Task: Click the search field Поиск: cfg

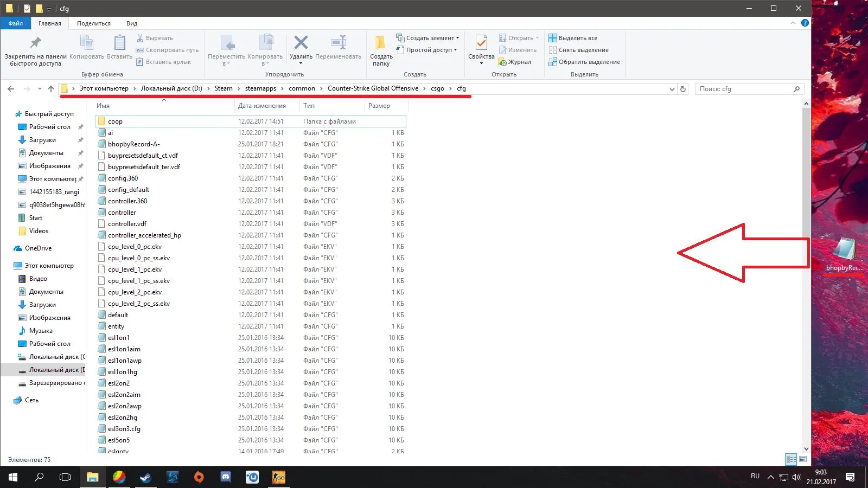Action: point(749,89)
